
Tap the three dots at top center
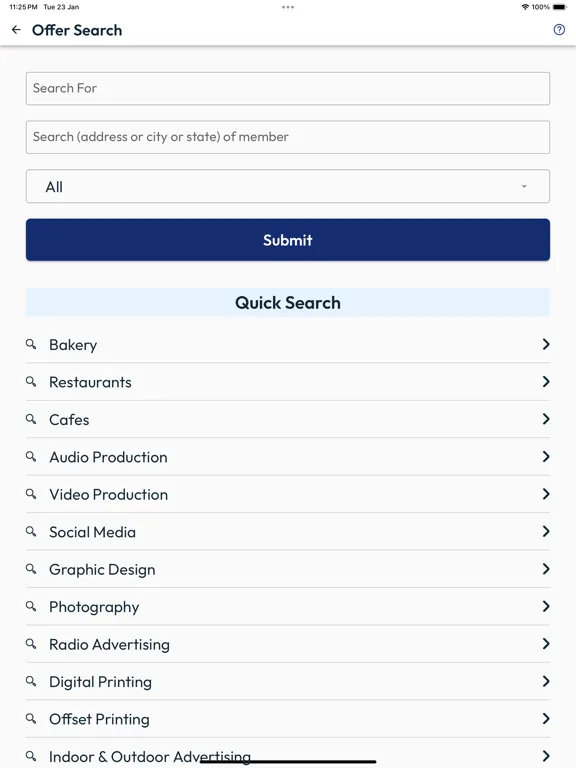pos(288,7)
